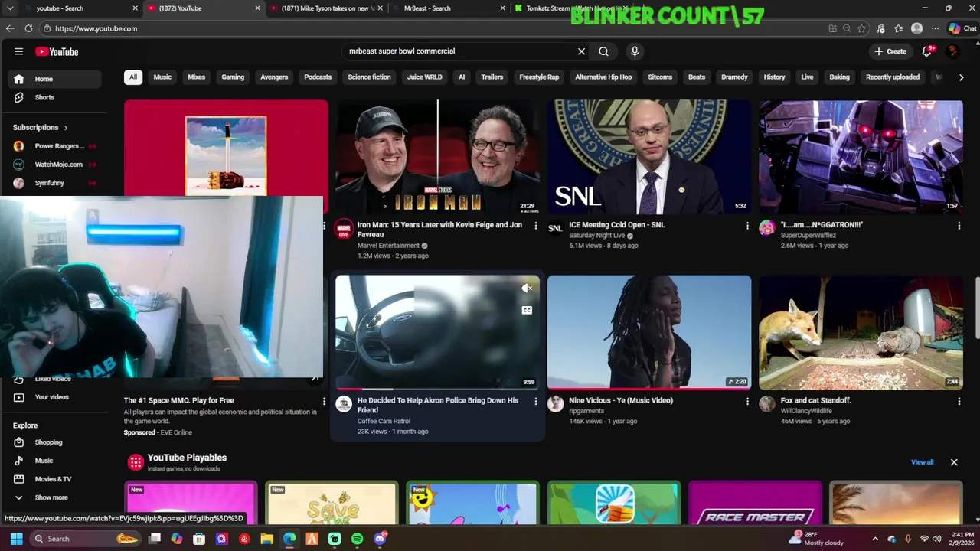Open the Windows taskbar Search box
980x551 pixels.
point(83,539)
